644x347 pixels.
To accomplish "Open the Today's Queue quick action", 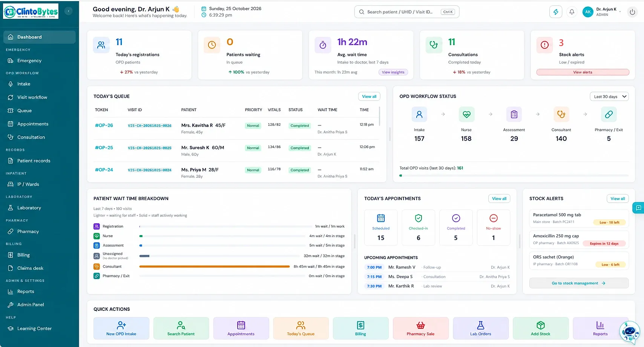I will [301, 328].
